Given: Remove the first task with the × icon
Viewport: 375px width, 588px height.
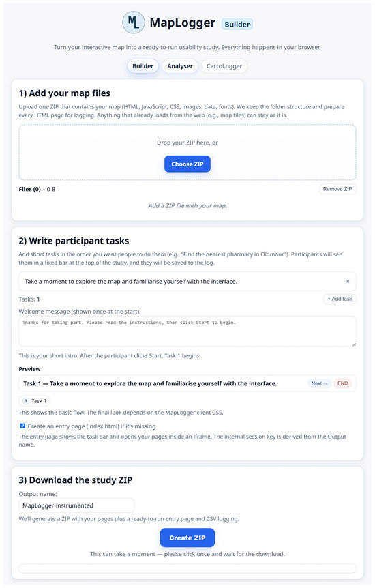Looking at the screenshot, I should click(348, 281).
